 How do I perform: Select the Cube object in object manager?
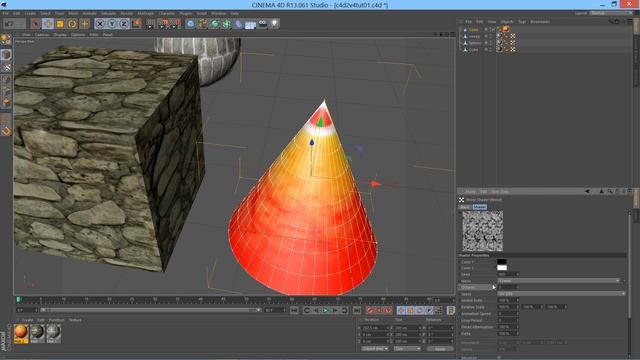point(473,49)
